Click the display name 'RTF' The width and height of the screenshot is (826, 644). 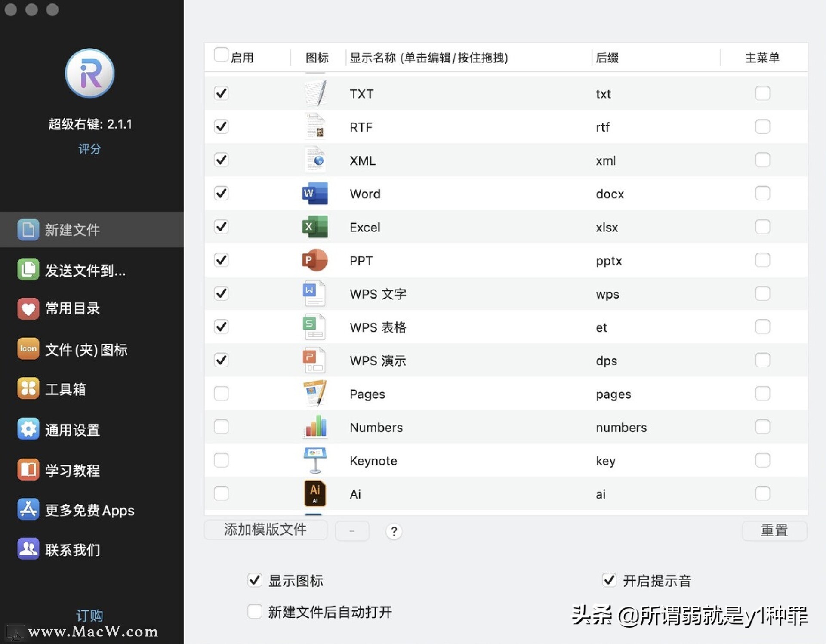click(361, 127)
